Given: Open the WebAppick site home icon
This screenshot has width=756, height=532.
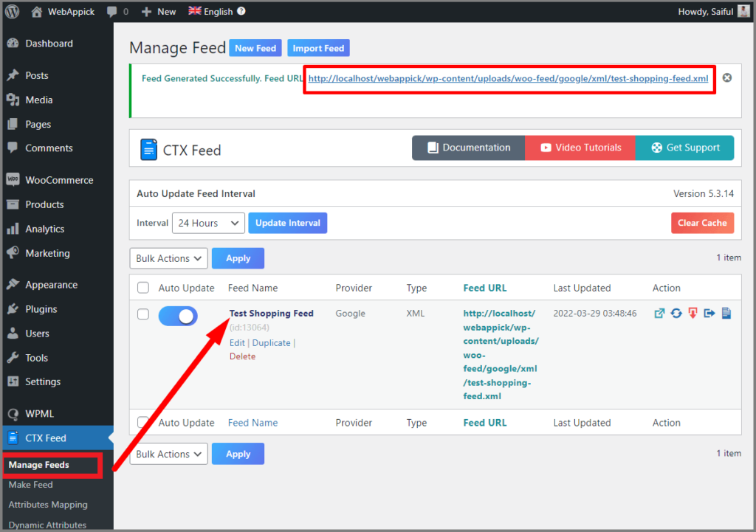Looking at the screenshot, I should pyautogui.click(x=37, y=12).
